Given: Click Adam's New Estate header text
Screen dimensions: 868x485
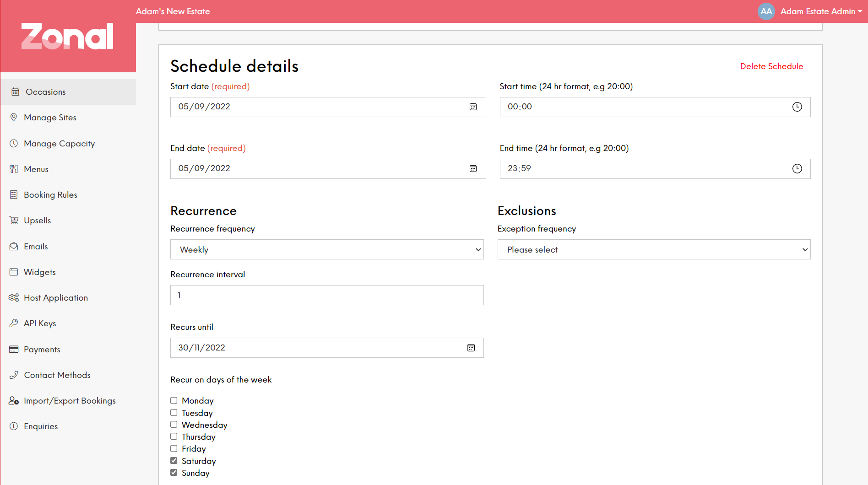Looking at the screenshot, I should (173, 11).
